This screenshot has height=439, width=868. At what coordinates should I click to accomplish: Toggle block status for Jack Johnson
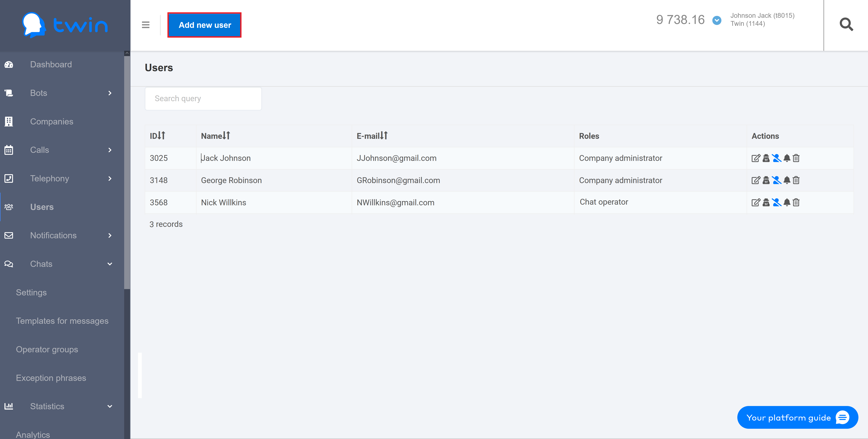776,158
